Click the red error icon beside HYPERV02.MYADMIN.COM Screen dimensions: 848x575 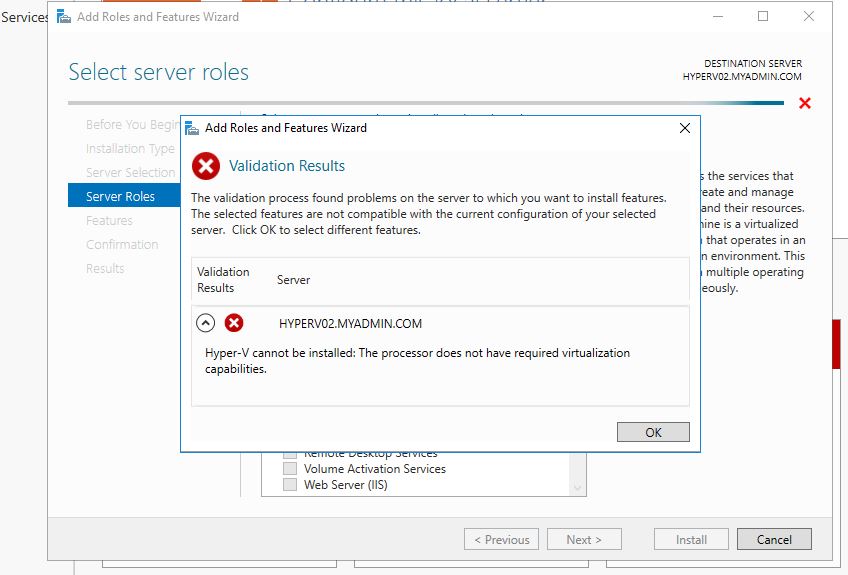coord(234,323)
